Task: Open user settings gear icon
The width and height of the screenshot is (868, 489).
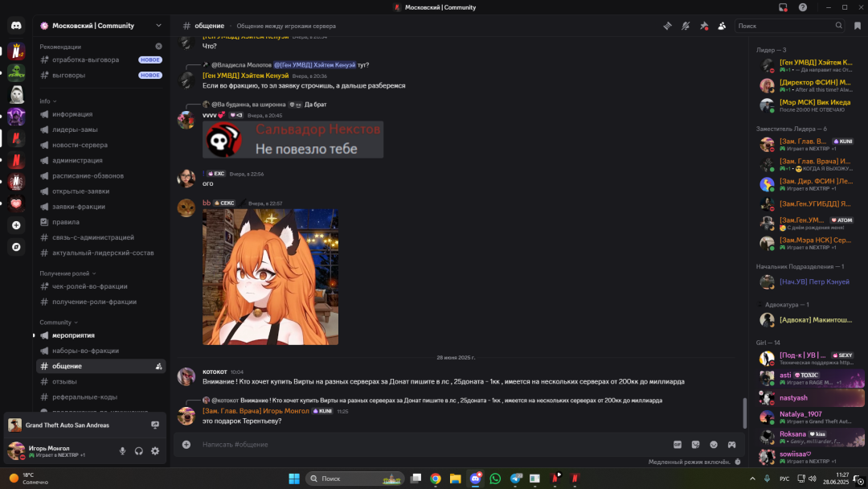Action: [x=155, y=451]
